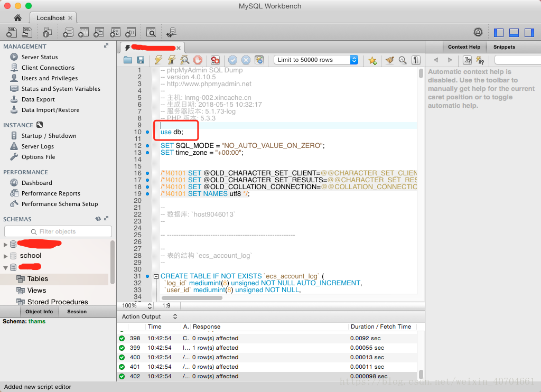The height and width of the screenshot is (392, 541).
Task: Open the Limit to 50000 rows dropdown
Action: pyautogui.click(x=316, y=60)
